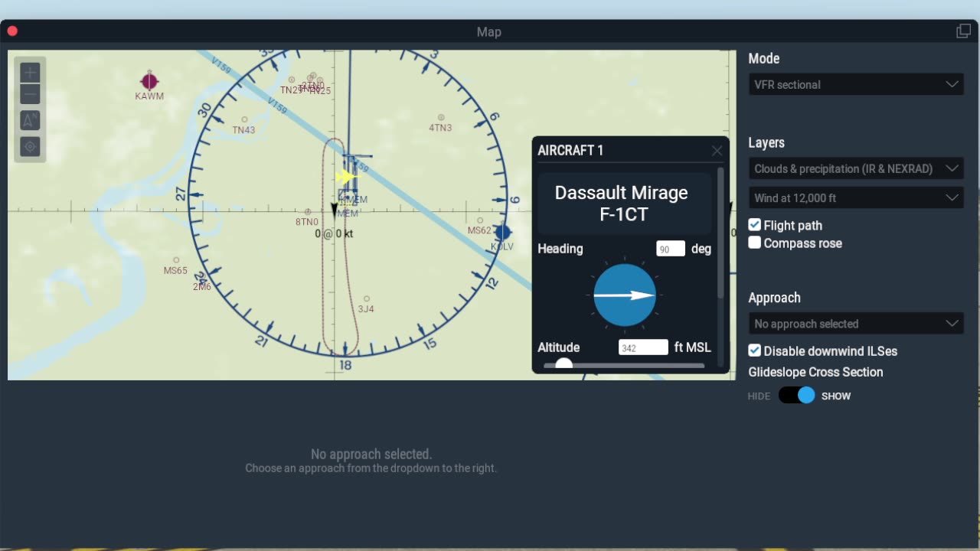Select the 3J4 airfield marker

(x=366, y=299)
